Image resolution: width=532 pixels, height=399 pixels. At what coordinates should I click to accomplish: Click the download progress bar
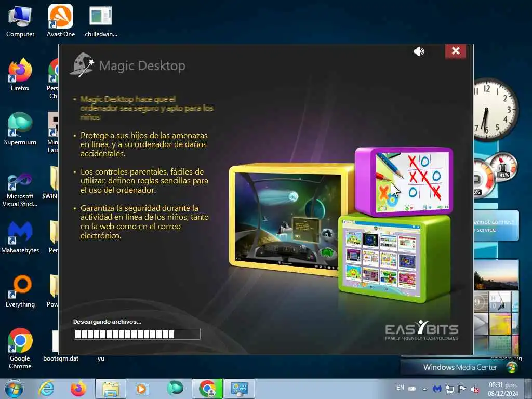[137, 334]
